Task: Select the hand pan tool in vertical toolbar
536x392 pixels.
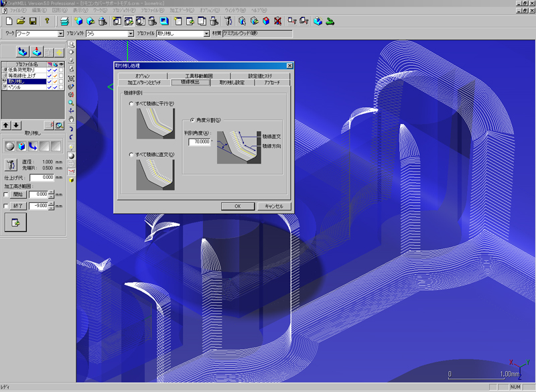Action: pos(71,119)
